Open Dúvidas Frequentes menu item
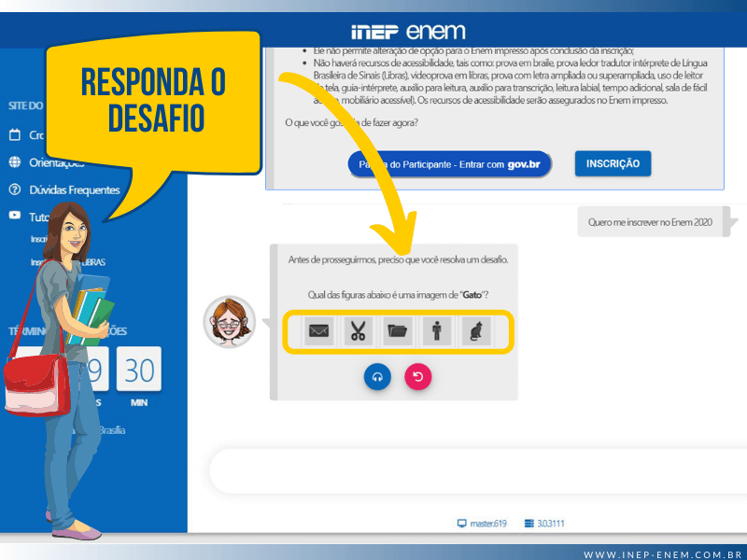The width and height of the screenshot is (747, 560). tap(75, 190)
